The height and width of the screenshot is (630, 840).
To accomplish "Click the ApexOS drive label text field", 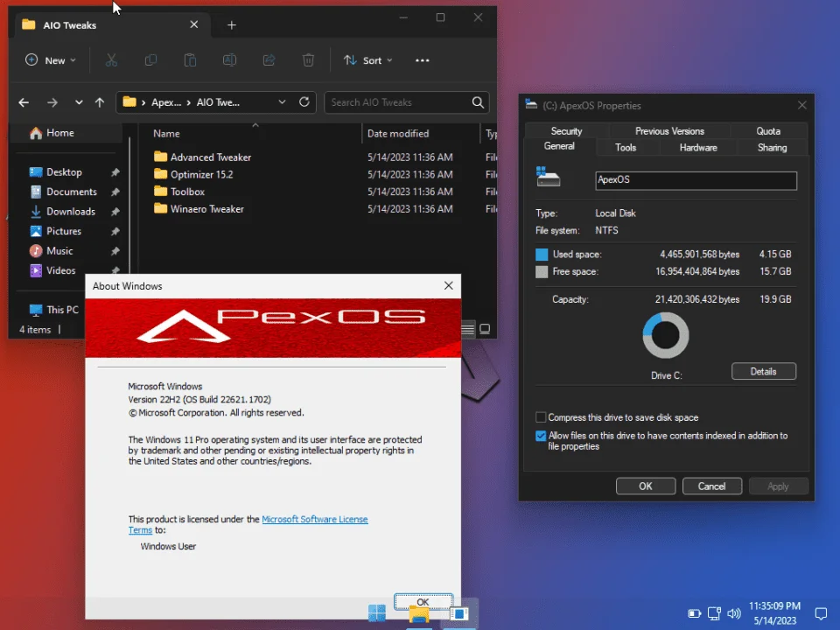I will click(x=696, y=180).
